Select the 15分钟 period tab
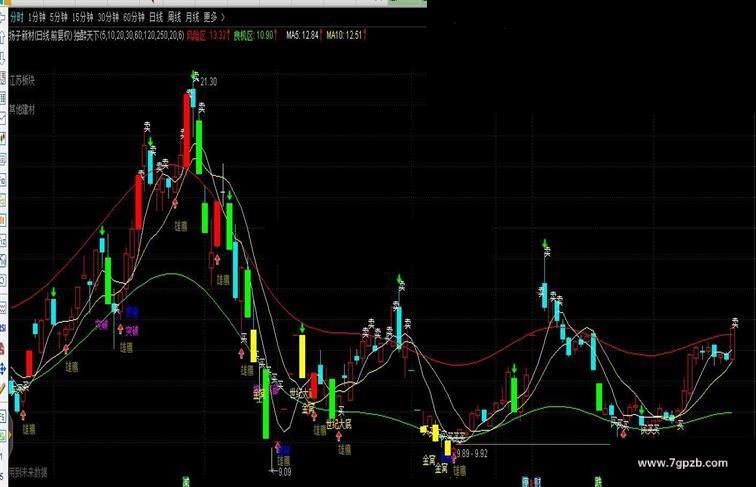The height and width of the screenshot is (487, 756). click(82, 18)
